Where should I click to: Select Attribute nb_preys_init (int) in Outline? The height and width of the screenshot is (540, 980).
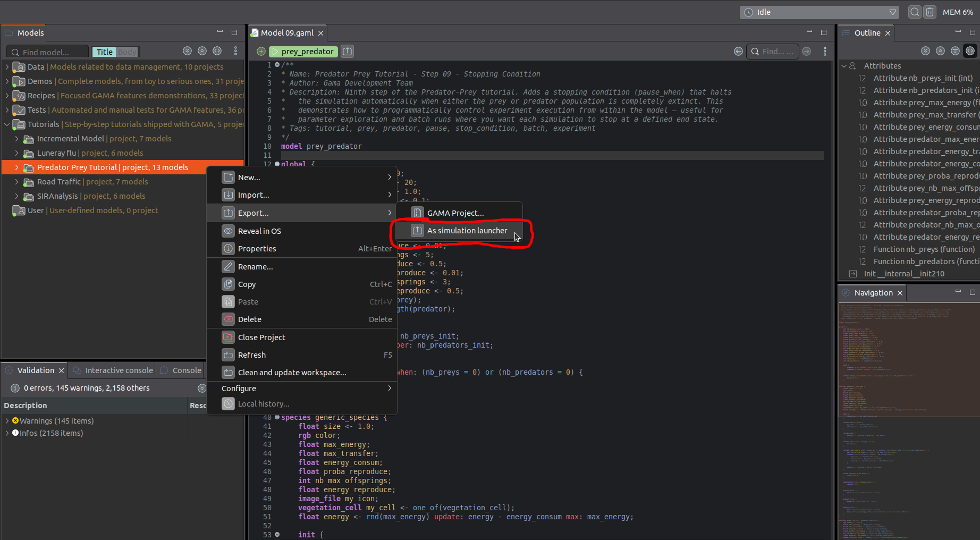(x=923, y=78)
